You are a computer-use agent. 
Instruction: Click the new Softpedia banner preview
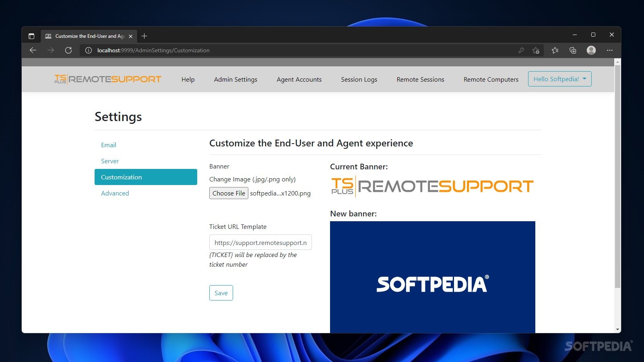433,277
